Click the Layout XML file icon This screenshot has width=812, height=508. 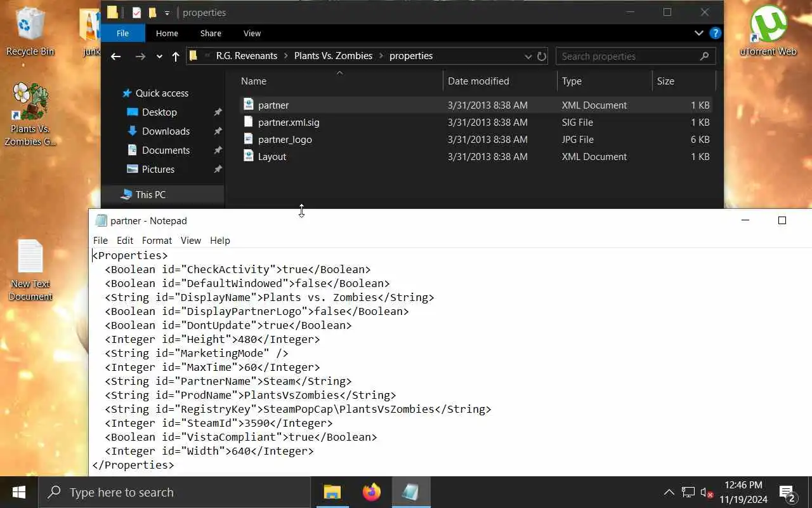249,156
